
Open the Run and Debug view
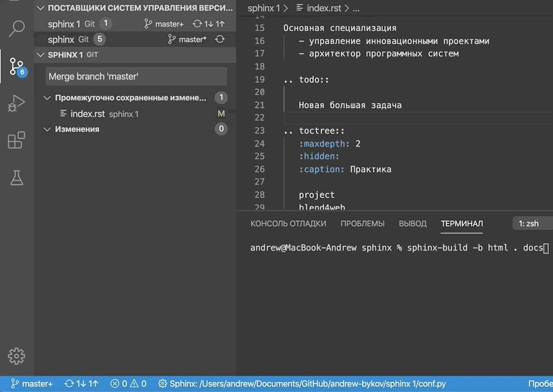click(x=17, y=103)
